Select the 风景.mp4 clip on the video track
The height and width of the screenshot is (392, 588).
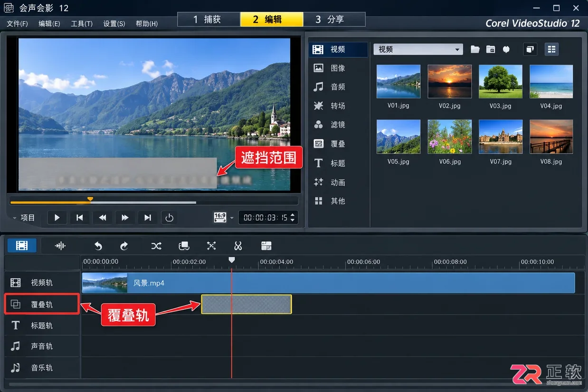[328, 283]
